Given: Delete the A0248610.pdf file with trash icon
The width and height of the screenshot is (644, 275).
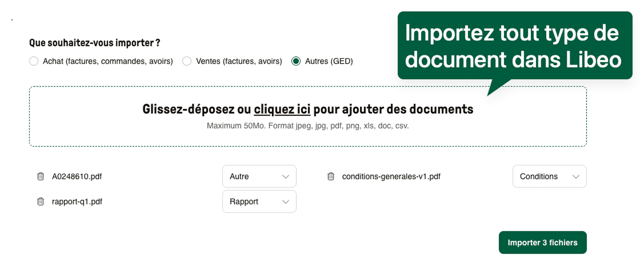Looking at the screenshot, I should click(40, 176).
